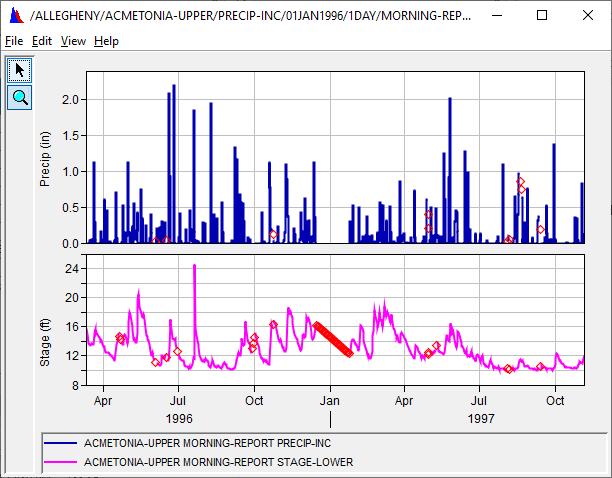Click the blue PRECIP-INC legend line sample
612x478 pixels.
pyautogui.click(x=61, y=443)
